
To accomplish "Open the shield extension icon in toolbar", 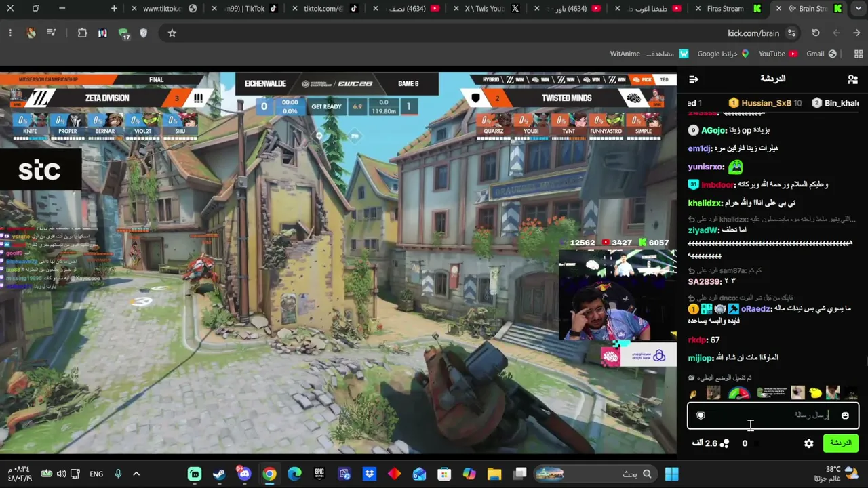I will coord(144,33).
